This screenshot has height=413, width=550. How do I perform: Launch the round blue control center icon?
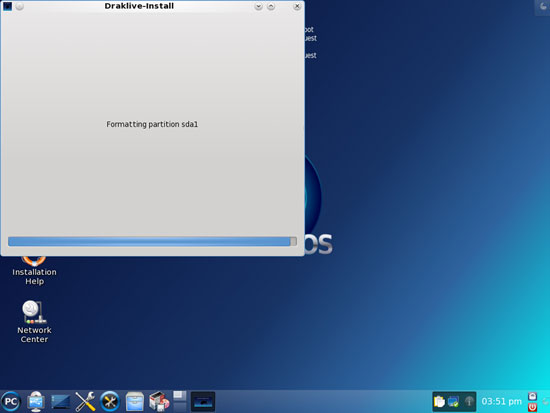(x=110, y=401)
